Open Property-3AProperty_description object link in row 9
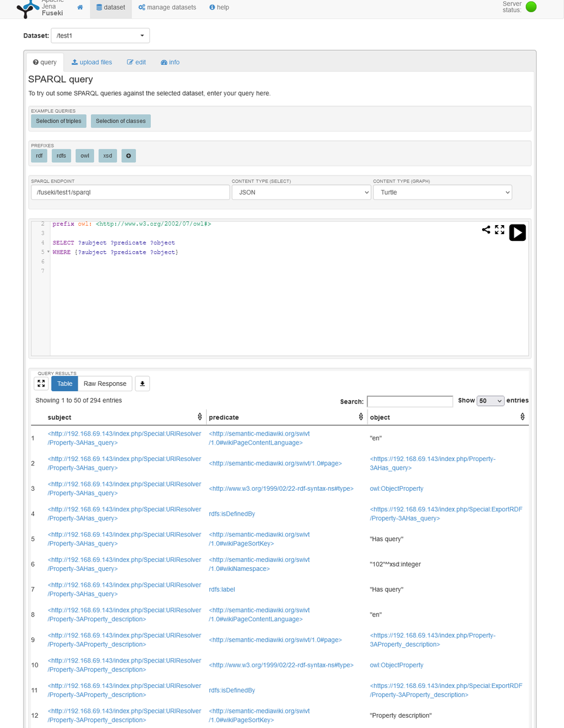Image resolution: width=564 pixels, height=728 pixels. click(x=432, y=639)
